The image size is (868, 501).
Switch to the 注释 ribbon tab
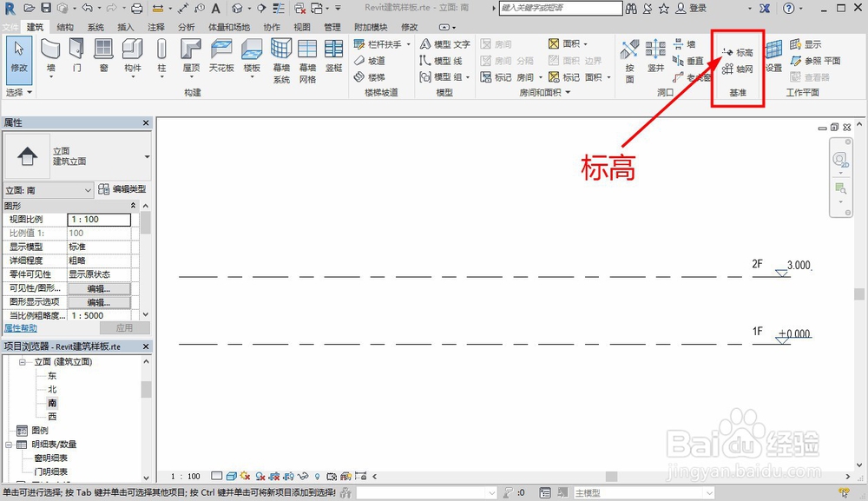[155, 27]
